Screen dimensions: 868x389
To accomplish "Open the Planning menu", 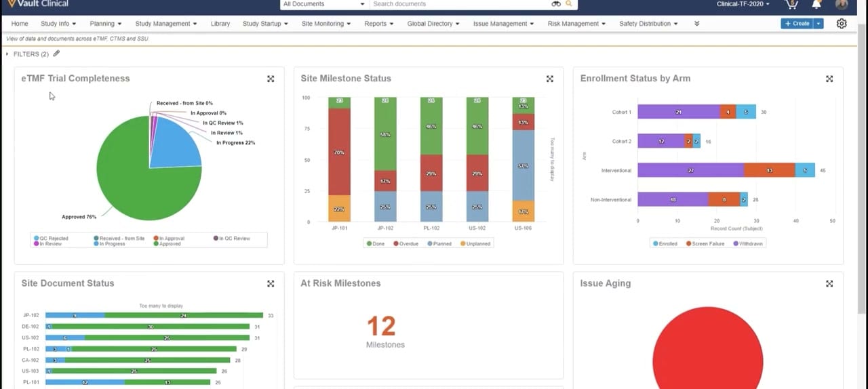I will tap(106, 24).
